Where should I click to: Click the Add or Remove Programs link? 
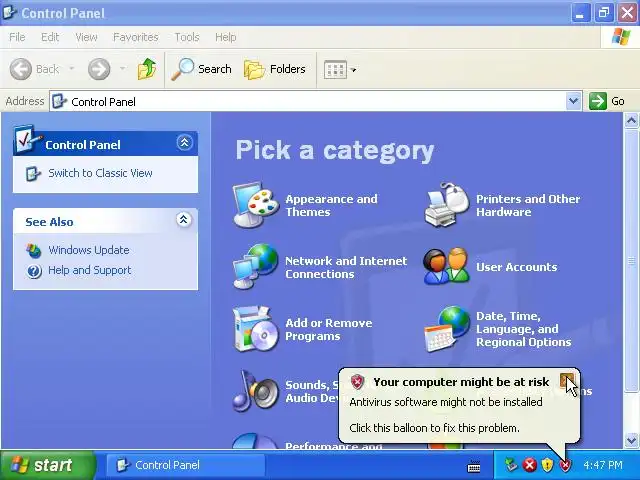coord(329,329)
